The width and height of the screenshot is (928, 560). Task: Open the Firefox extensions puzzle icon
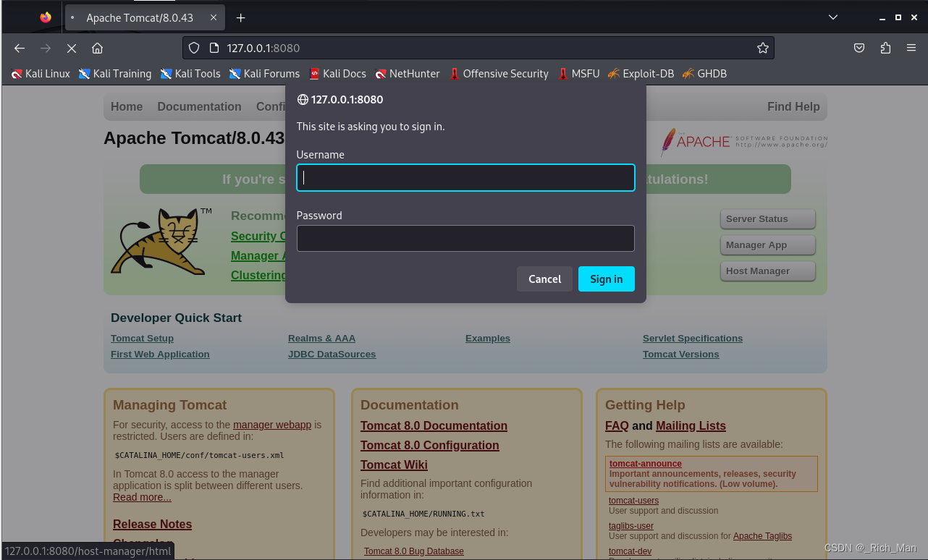pyautogui.click(x=885, y=48)
